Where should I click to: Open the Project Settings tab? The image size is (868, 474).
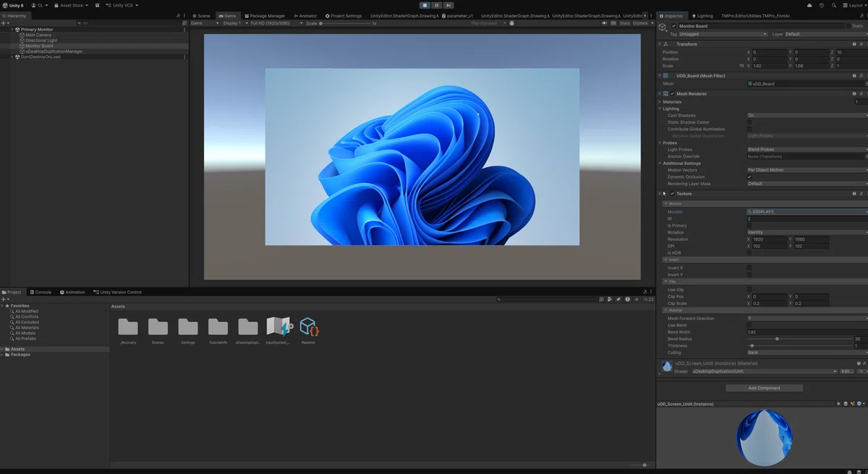[x=344, y=15]
